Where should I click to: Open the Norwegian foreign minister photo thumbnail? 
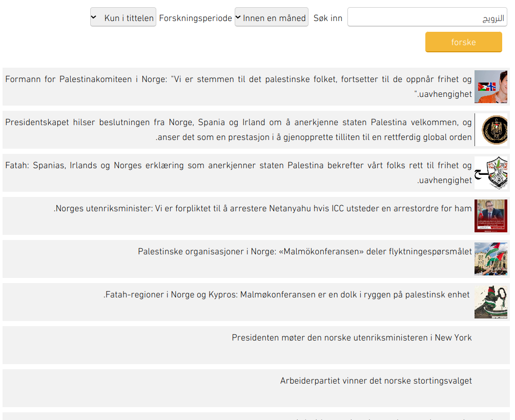click(490, 216)
